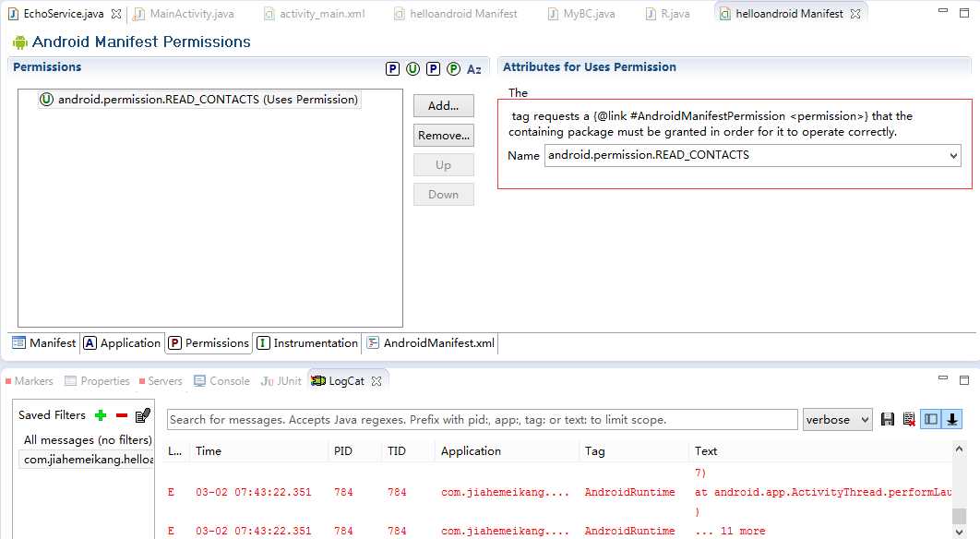
Task: Open the Markers view tab
Action: click(30, 381)
